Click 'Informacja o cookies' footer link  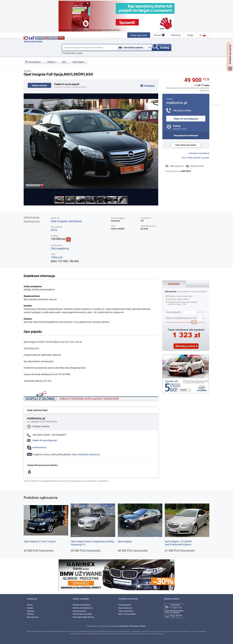coord(137,626)
